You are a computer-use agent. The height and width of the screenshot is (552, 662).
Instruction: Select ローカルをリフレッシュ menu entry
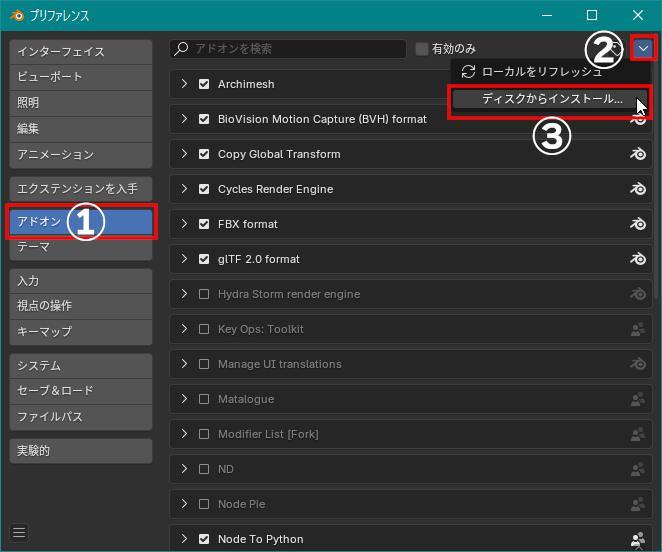pos(550,72)
